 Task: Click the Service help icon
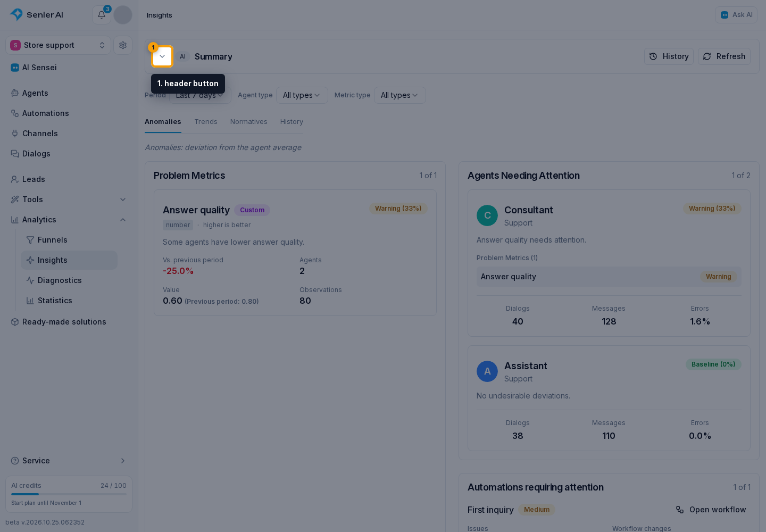(15, 461)
